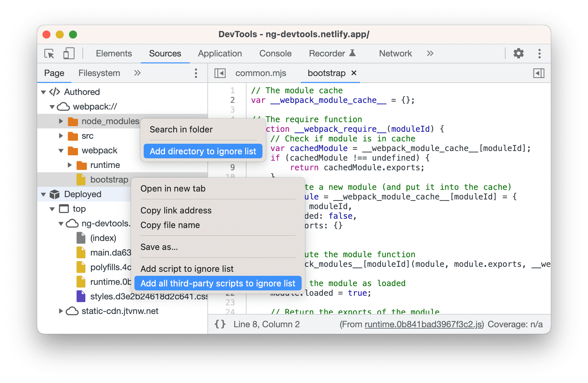588x383 pixels.
Task: Switch to the Console panel
Action: click(275, 53)
